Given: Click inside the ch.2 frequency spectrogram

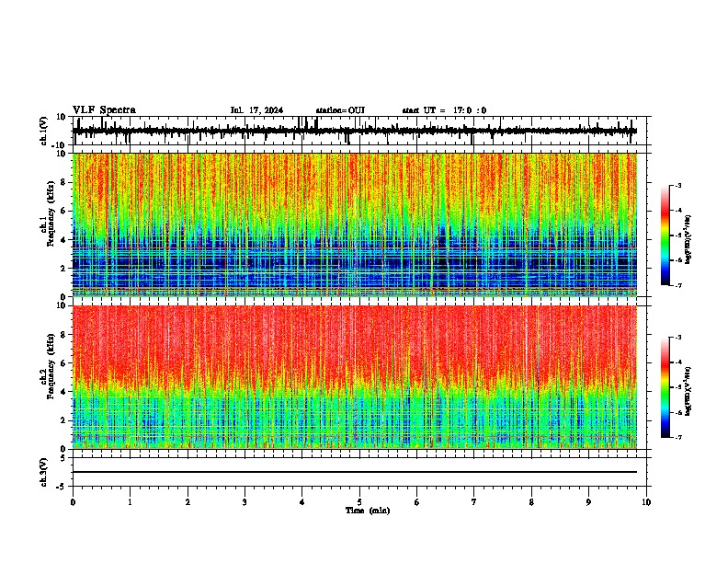Looking at the screenshot, I should pos(355,377).
